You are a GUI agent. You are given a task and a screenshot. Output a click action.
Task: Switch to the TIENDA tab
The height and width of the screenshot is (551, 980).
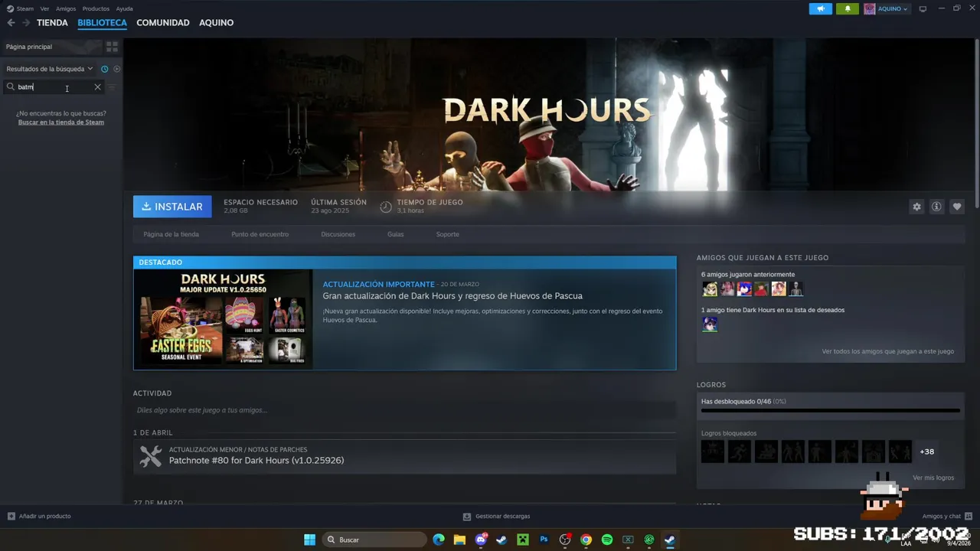[x=52, y=23]
